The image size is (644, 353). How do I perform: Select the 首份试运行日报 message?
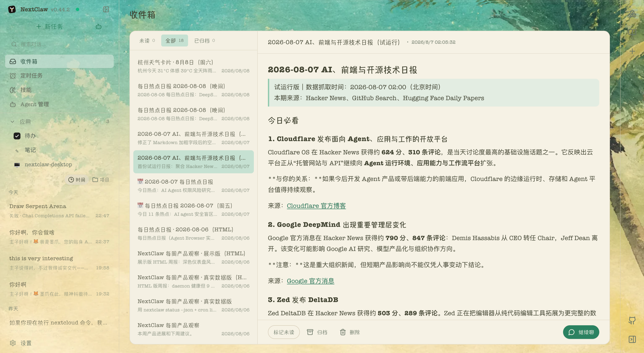(194, 162)
